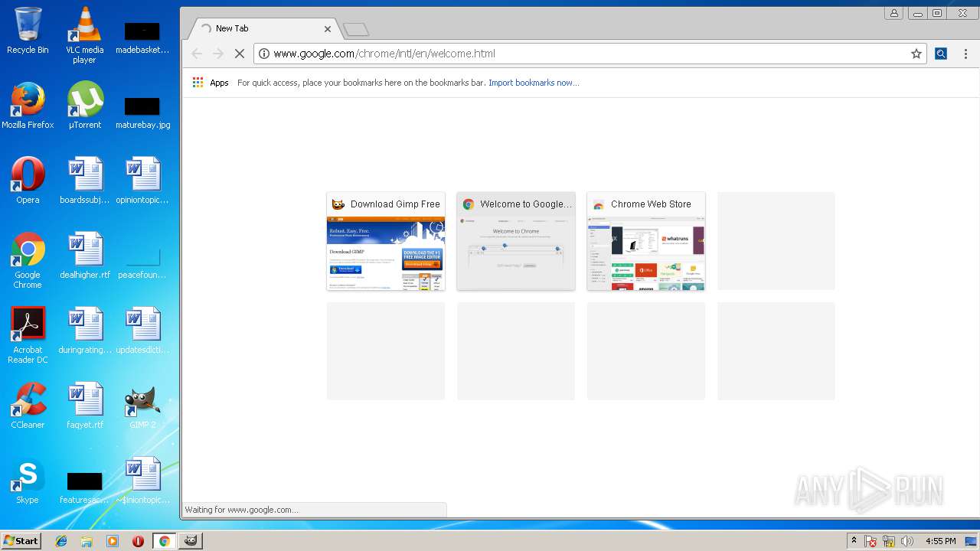The width and height of the screenshot is (980, 551).
Task: Open the Apps shortcut in bookmarks bar
Action: (211, 83)
